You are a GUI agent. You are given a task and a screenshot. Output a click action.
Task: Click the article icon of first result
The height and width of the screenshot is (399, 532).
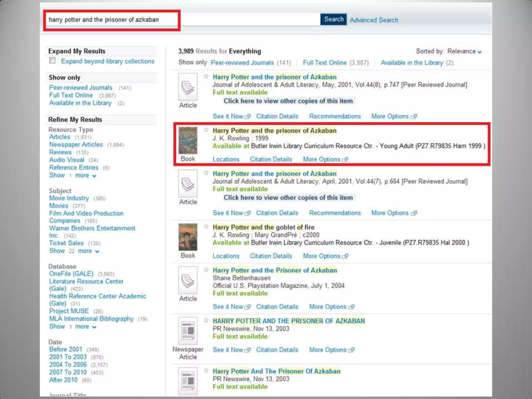(188, 87)
